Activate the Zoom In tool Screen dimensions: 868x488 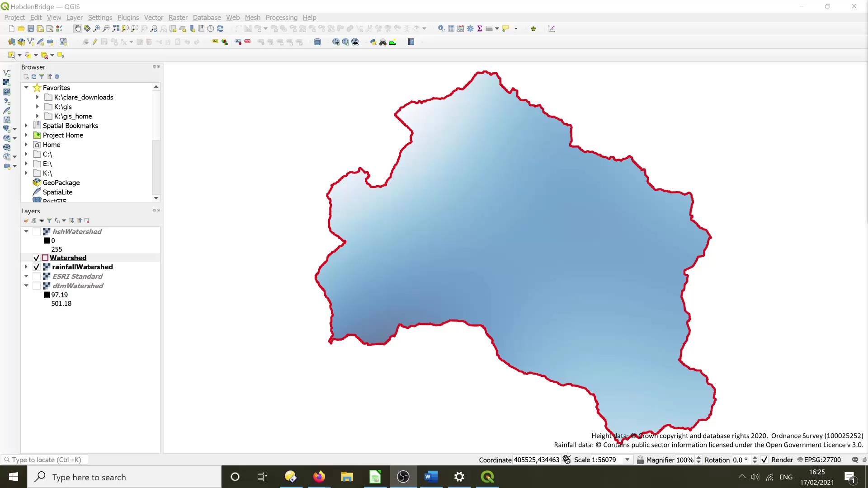[96, 28]
